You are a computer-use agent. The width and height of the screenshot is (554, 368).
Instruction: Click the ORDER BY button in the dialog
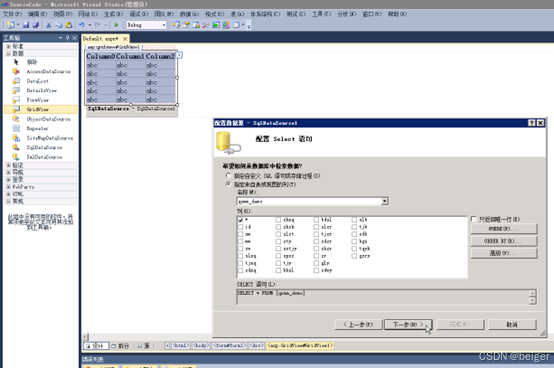point(504,241)
